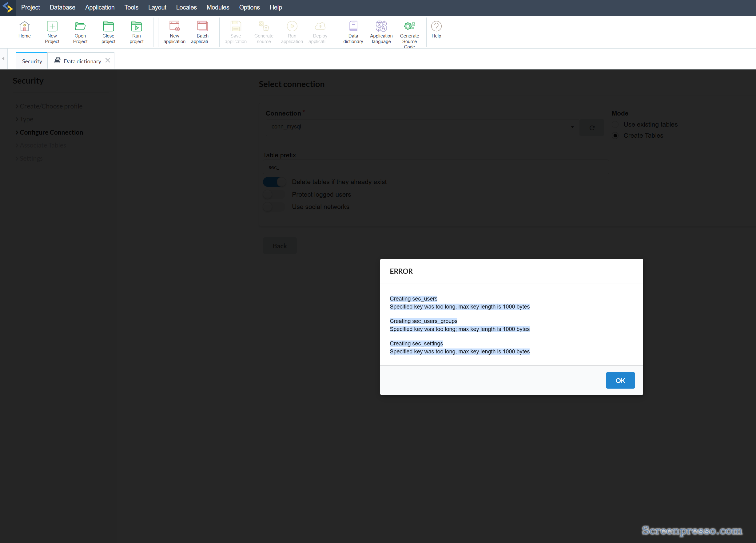Enable Protect logged users switch
The height and width of the screenshot is (543, 756).
click(274, 195)
